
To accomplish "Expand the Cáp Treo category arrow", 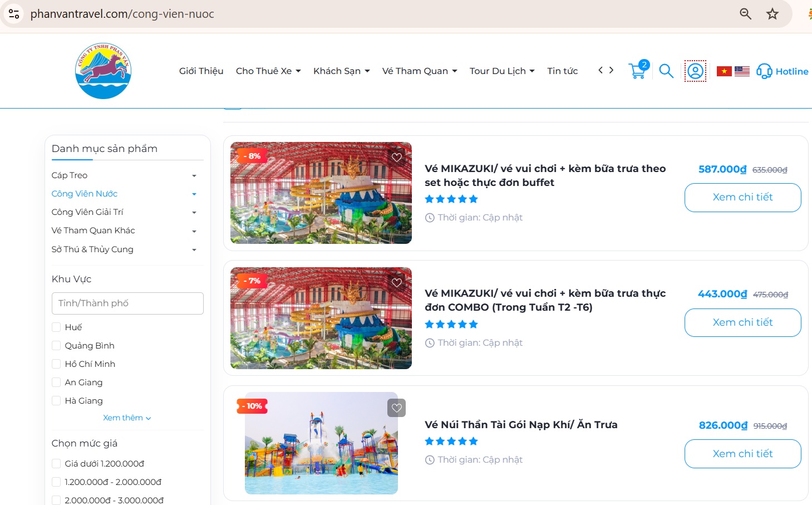I will [x=194, y=176].
